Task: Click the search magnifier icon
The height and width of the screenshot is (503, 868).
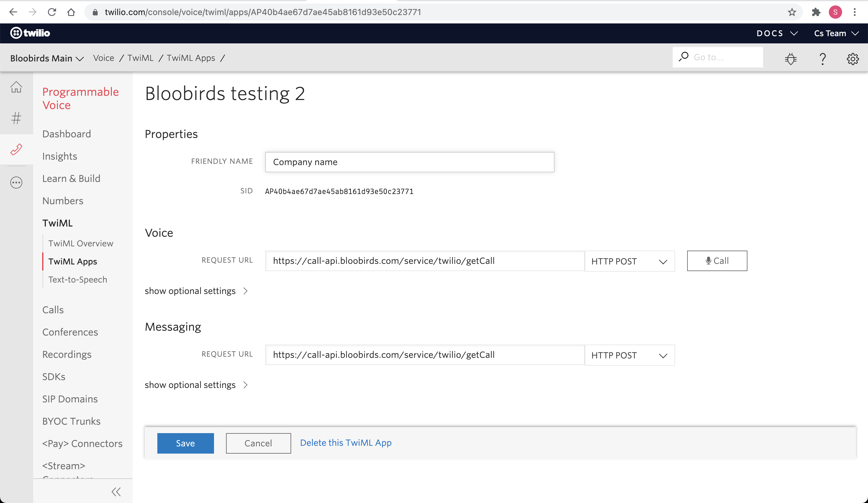Action: (x=684, y=57)
